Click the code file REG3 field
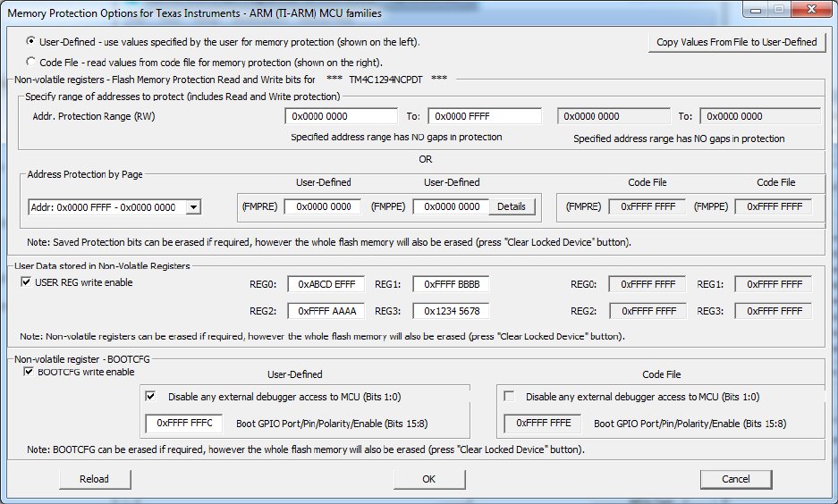The height and width of the screenshot is (504, 838). 774,311
